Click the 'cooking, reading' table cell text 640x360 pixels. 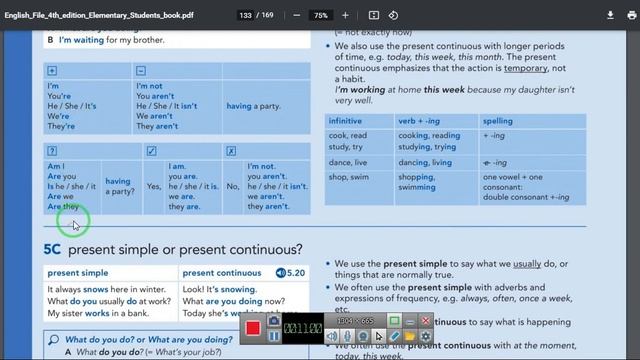click(429, 135)
